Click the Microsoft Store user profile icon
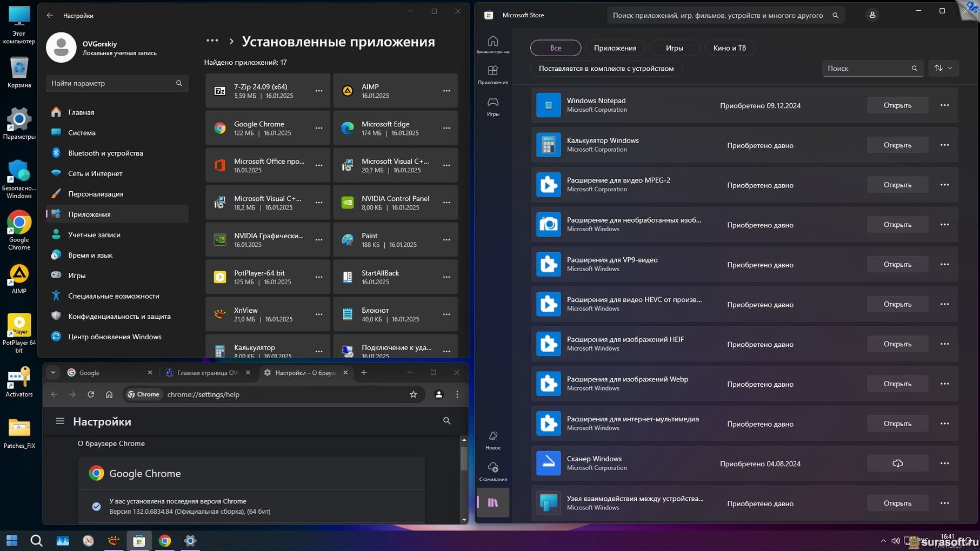The image size is (980, 551). point(872,15)
